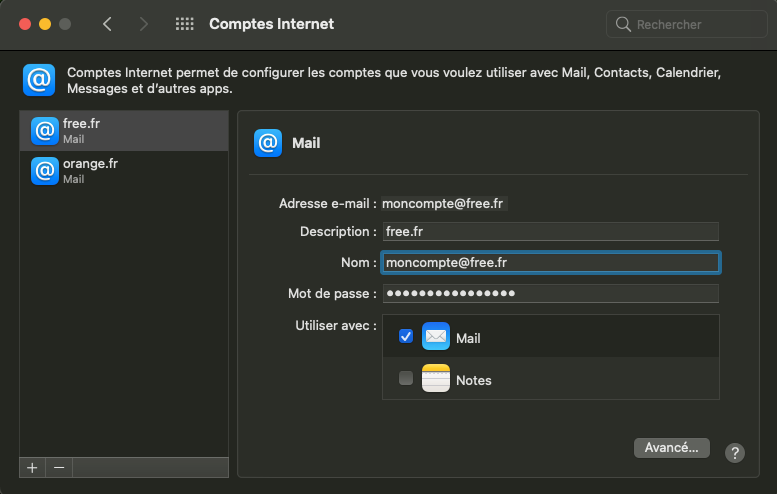Click the help question mark button
777x494 pixels.
pyautogui.click(x=734, y=453)
